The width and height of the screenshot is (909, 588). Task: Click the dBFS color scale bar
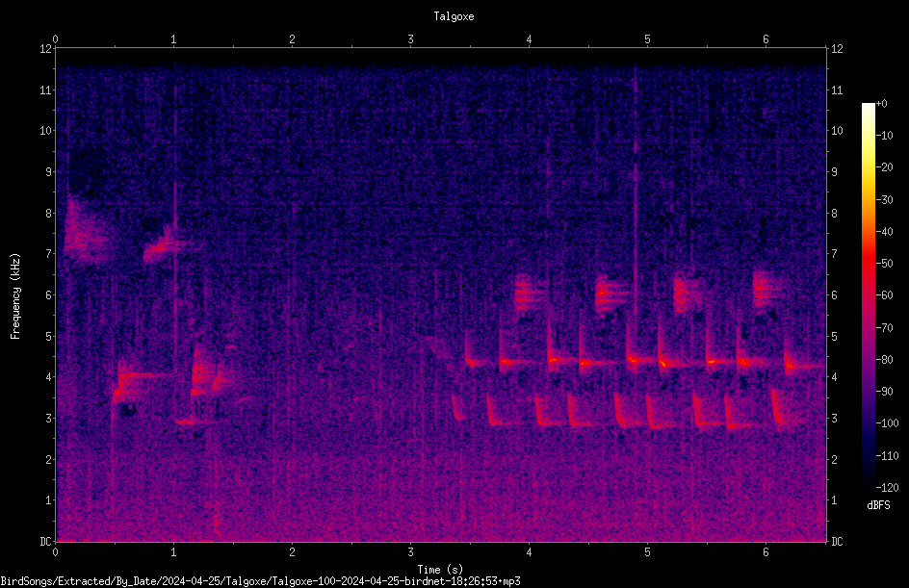tap(868, 294)
